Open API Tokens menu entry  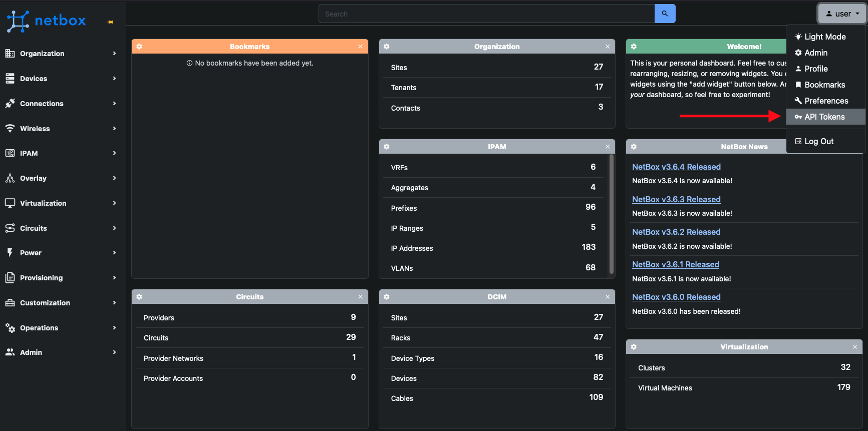point(825,117)
